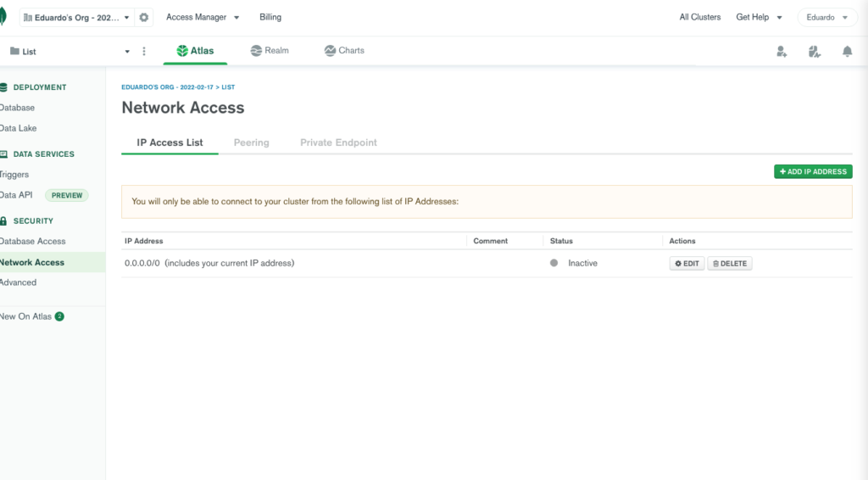Open project options three-dot menu
The height and width of the screenshot is (480, 868).
pyautogui.click(x=144, y=52)
